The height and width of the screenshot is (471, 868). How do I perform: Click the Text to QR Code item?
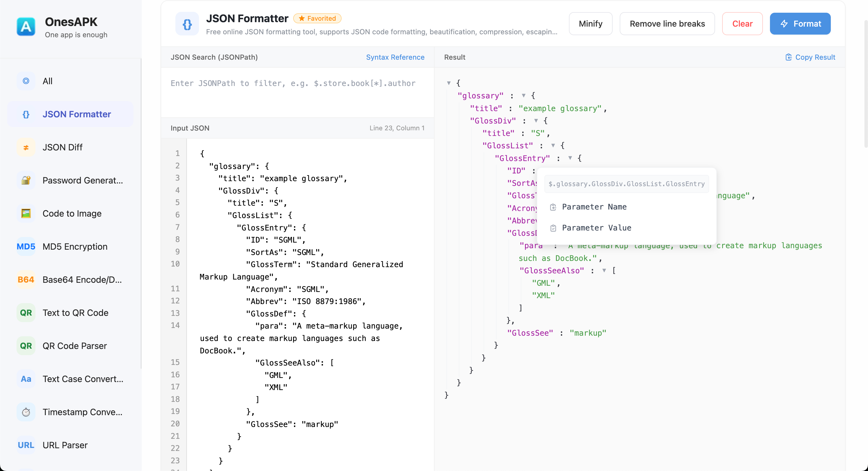point(75,313)
